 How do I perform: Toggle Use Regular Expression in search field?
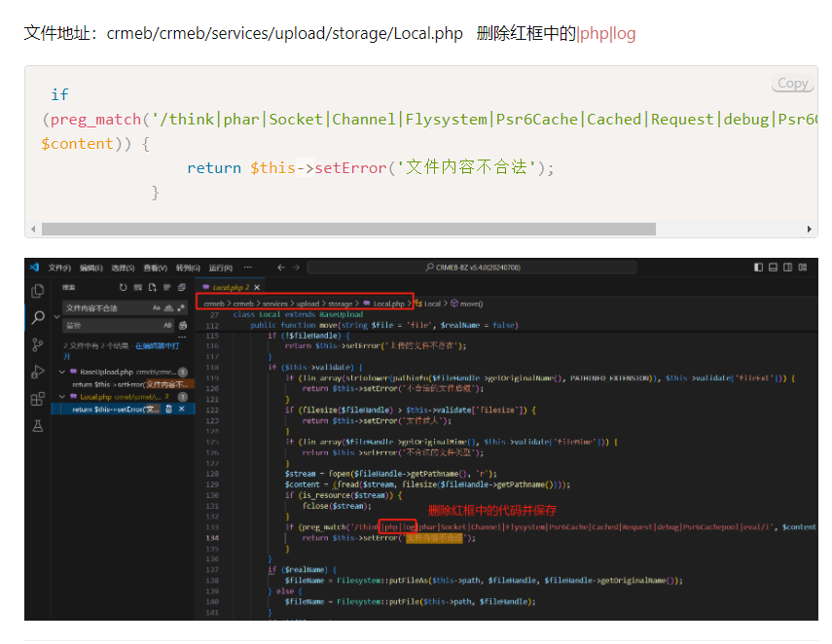(181, 307)
